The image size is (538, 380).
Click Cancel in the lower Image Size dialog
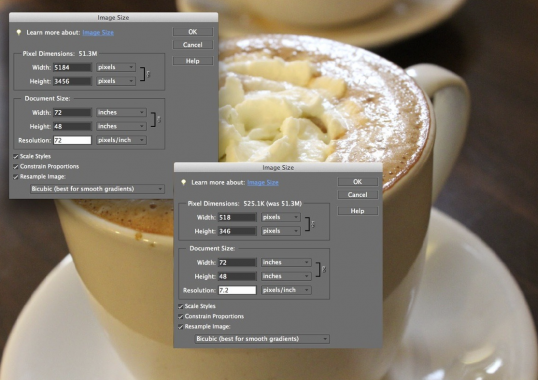coord(358,195)
